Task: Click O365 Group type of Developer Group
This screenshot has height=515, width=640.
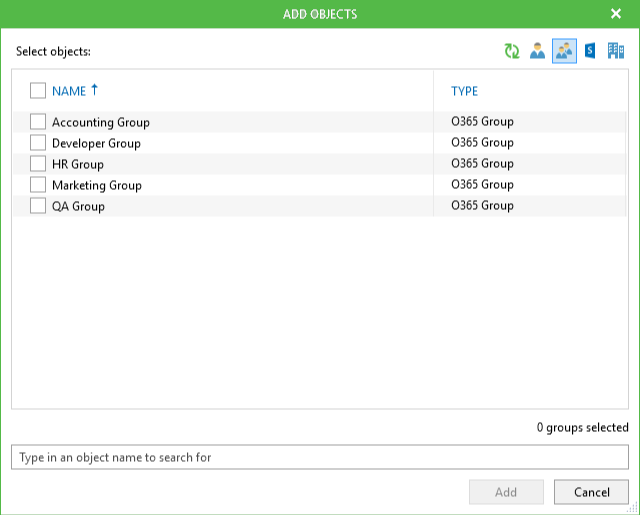Action: coord(482,143)
